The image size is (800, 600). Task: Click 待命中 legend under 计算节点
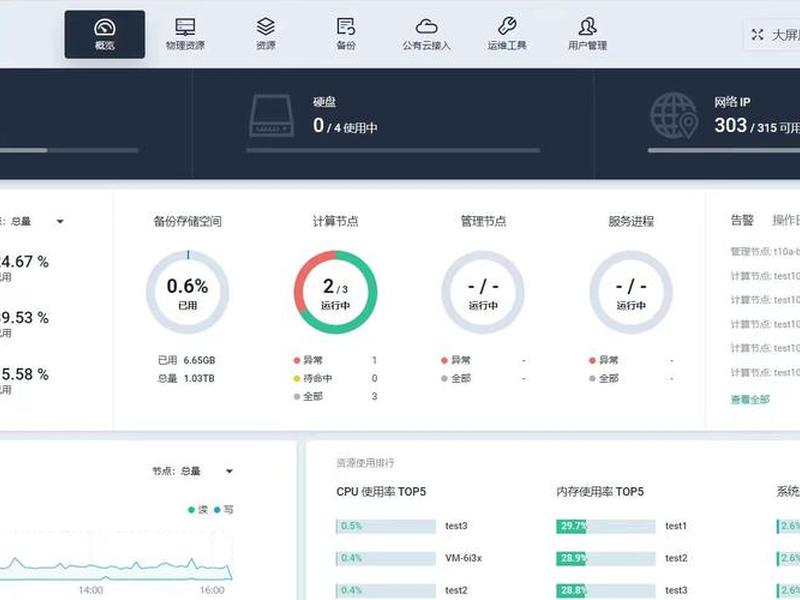[313, 378]
